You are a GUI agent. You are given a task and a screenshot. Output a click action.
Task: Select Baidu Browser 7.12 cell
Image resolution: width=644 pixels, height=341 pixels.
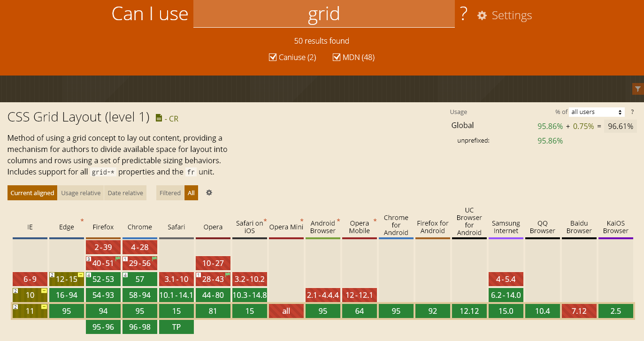pos(579,311)
